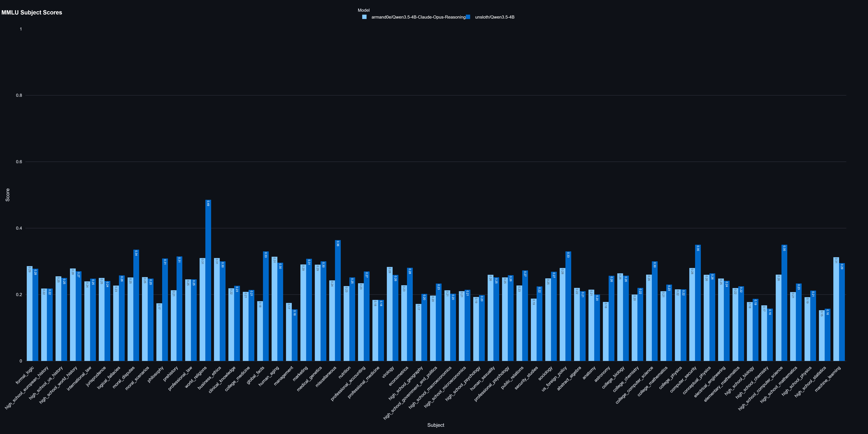This screenshot has width=868, height=434.
Task: Select the dark blue philosophy bar at 0.31
Action: [x=165, y=310]
